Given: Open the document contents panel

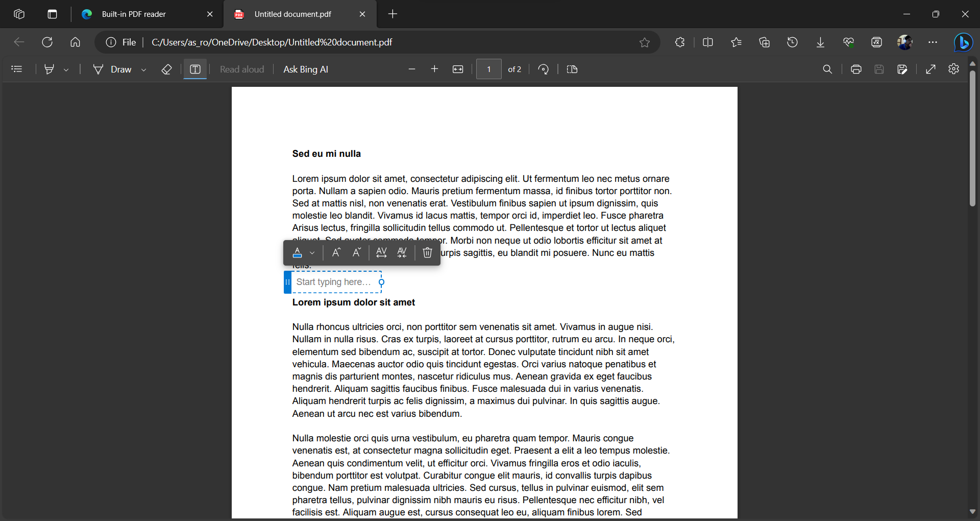Looking at the screenshot, I should click(x=16, y=69).
